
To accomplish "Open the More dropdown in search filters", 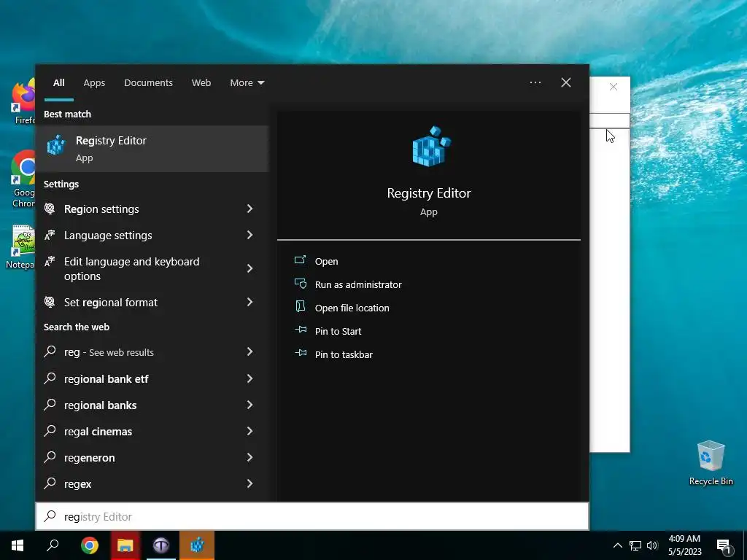I will [247, 83].
